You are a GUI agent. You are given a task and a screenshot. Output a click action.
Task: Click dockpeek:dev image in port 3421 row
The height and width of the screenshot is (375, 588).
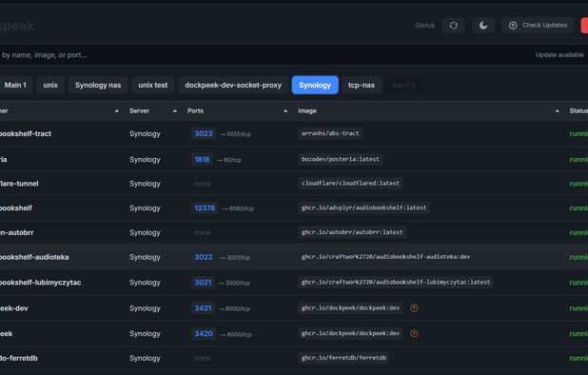350,307
